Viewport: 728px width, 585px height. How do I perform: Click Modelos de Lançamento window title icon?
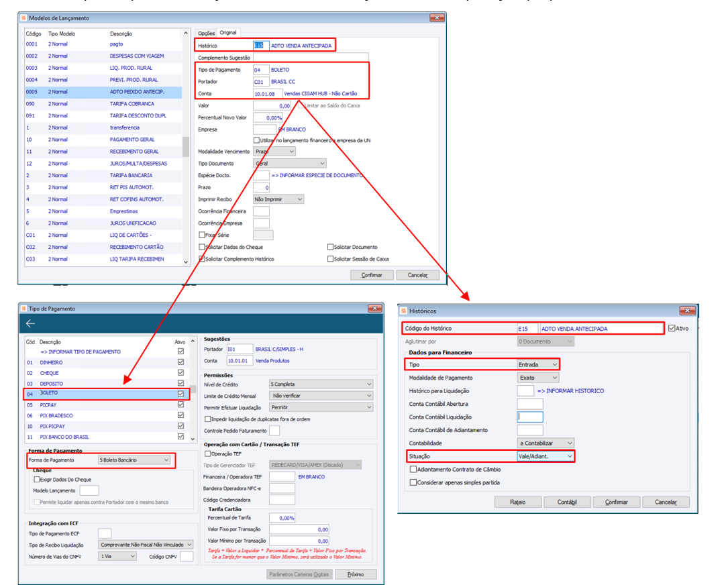click(x=23, y=17)
